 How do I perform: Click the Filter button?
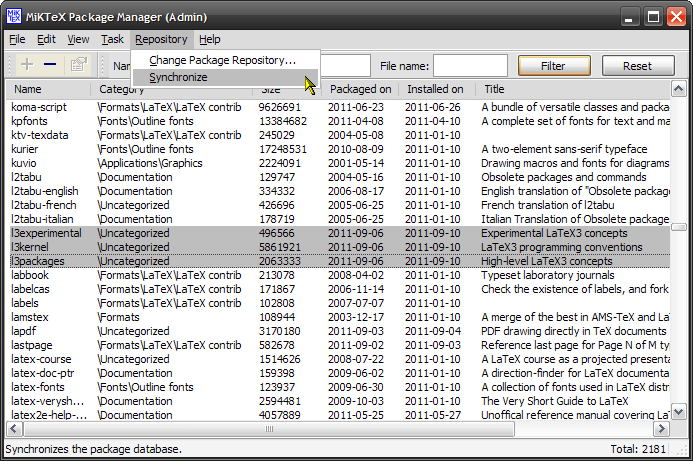pyautogui.click(x=554, y=66)
